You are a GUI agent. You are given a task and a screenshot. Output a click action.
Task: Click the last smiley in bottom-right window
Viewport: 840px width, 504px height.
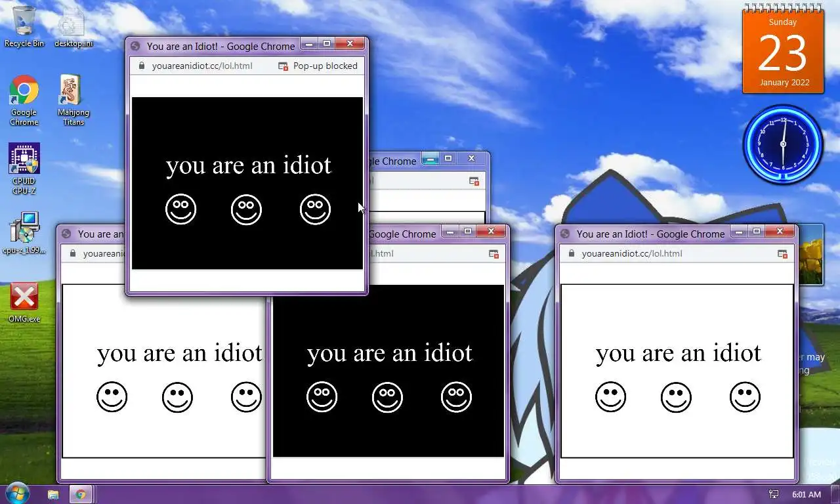tap(745, 397)
